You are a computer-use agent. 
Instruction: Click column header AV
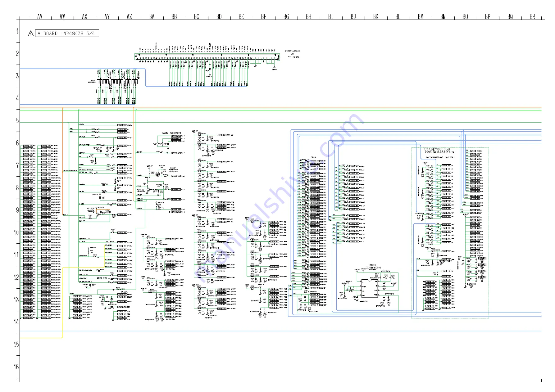[40, 17]
